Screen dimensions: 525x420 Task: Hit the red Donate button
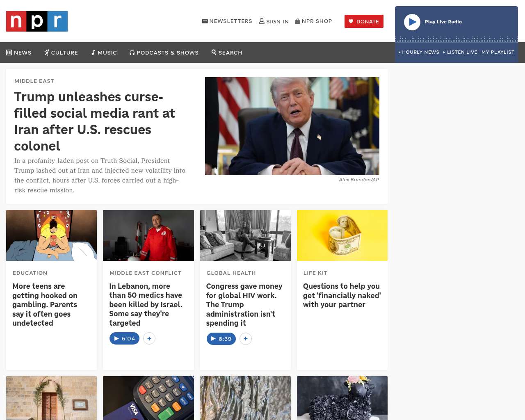point(364,21)
